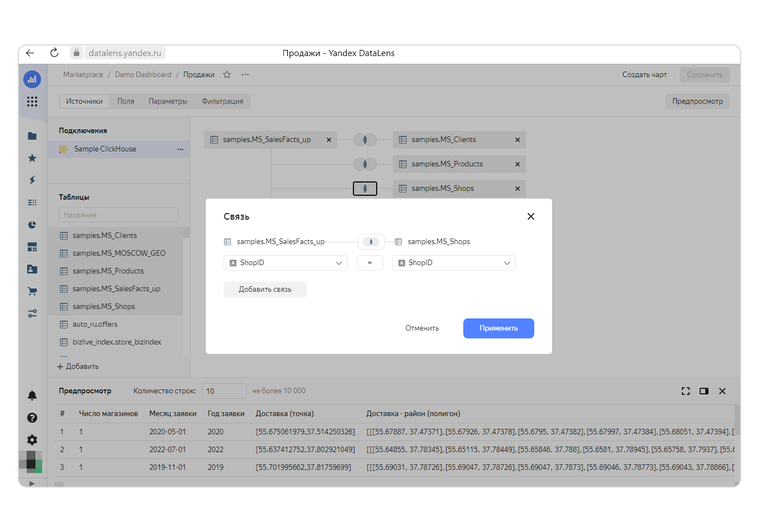759x532 pixels.
Task: Open the DataLens logo home icon
Action: point(32,79)
